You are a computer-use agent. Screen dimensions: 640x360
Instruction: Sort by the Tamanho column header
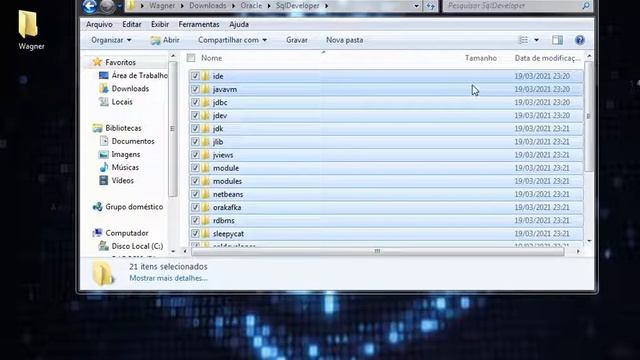481,58
